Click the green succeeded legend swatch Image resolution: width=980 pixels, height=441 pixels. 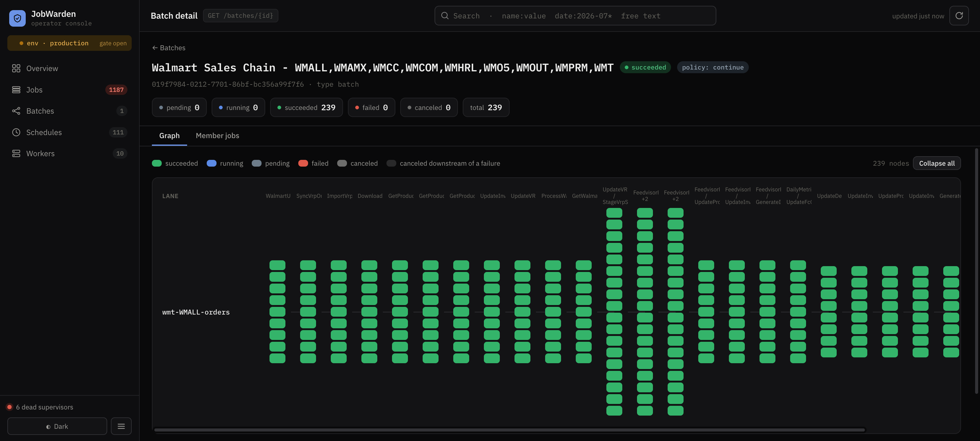point(157,163)
